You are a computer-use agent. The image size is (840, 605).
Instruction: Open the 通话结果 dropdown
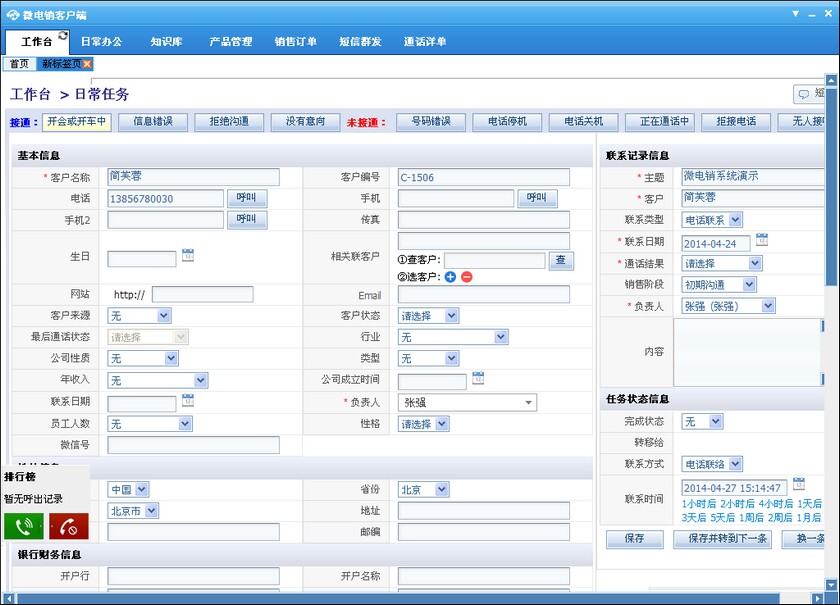[x=755, y=263]
